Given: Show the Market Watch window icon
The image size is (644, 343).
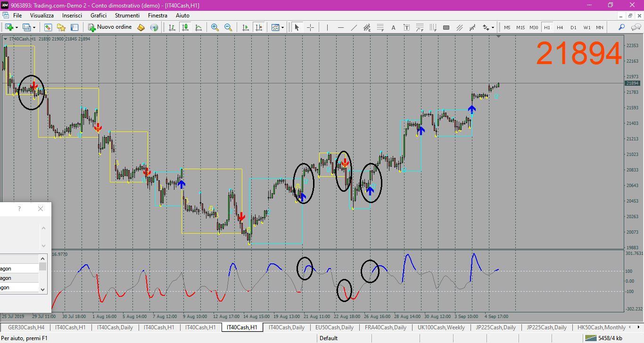Looking at the screenshot, I should pos(48,27).
